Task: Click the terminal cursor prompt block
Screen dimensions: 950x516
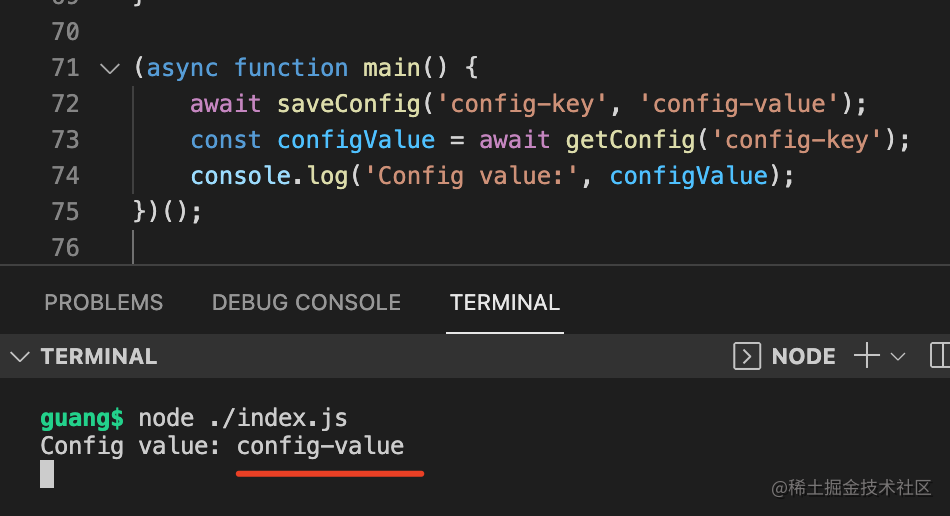Action: coord(47,474)
